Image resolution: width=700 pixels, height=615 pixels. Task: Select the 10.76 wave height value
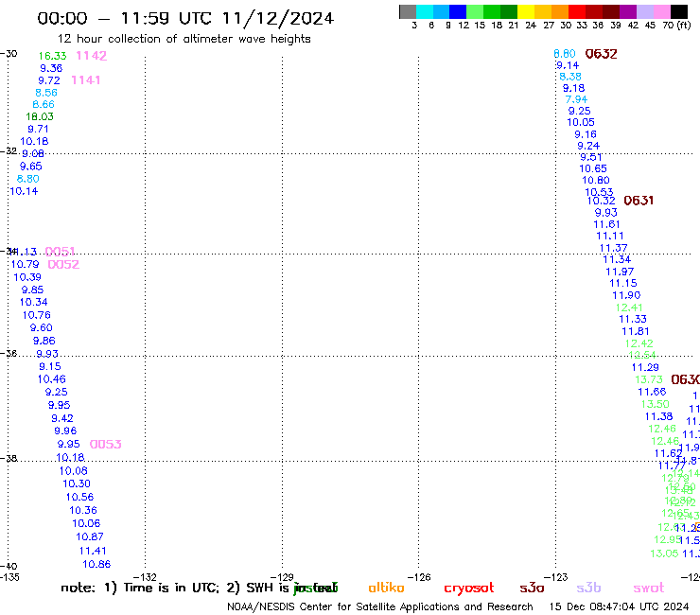point(37,315)
